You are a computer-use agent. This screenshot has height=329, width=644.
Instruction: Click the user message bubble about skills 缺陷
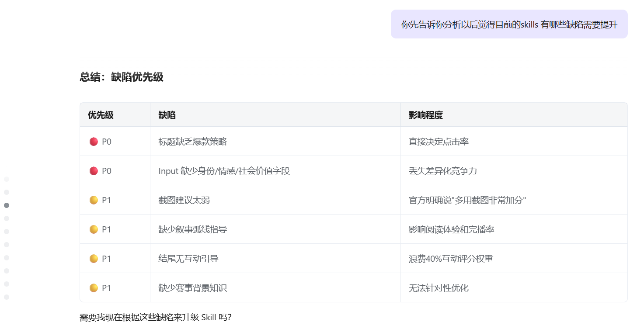(x=509, y=24)
